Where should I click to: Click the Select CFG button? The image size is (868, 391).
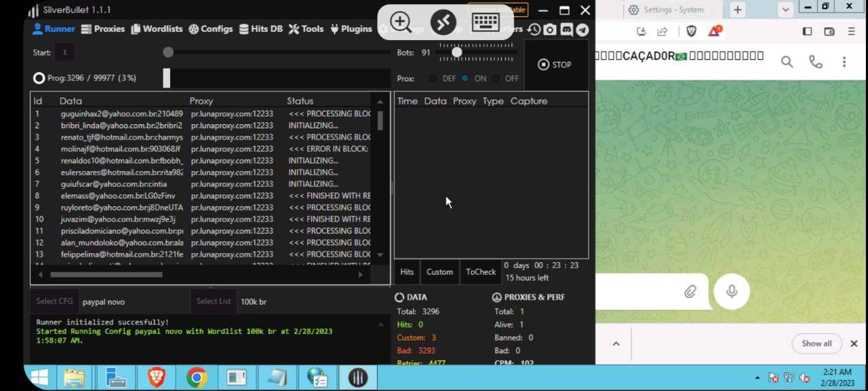(54, 301)
